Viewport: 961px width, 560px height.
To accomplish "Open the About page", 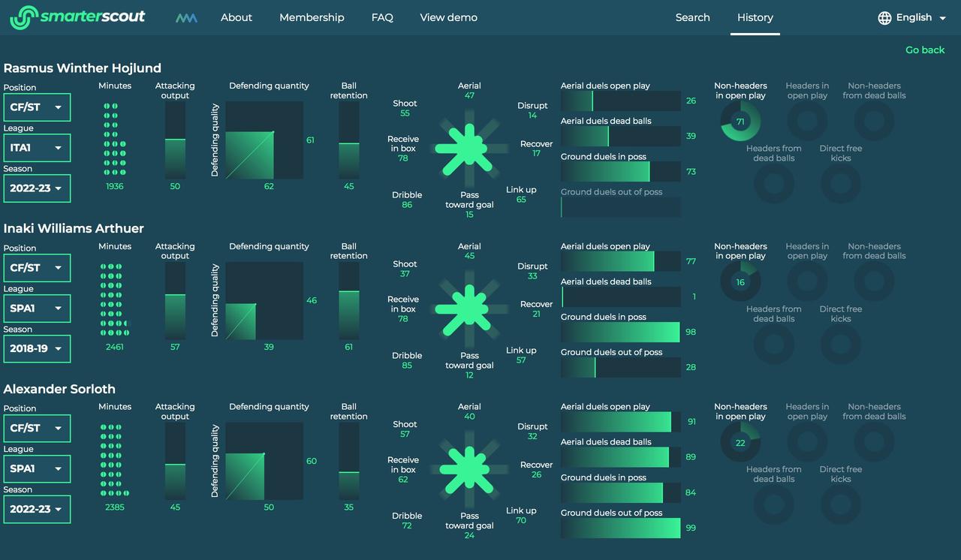I will click(236, 17).
